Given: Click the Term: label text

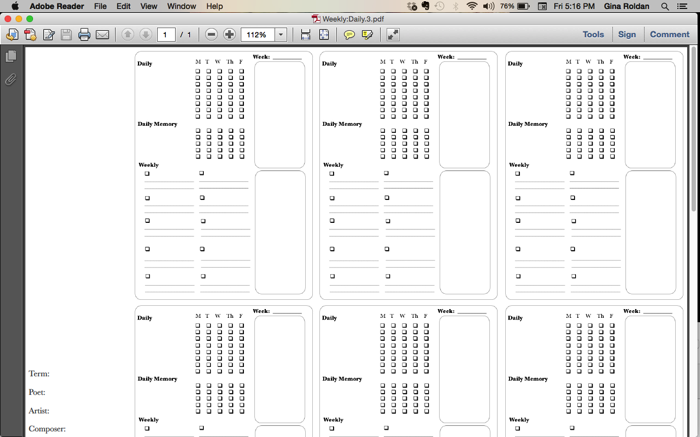Looking at the screenshot, I should (39, 374).
